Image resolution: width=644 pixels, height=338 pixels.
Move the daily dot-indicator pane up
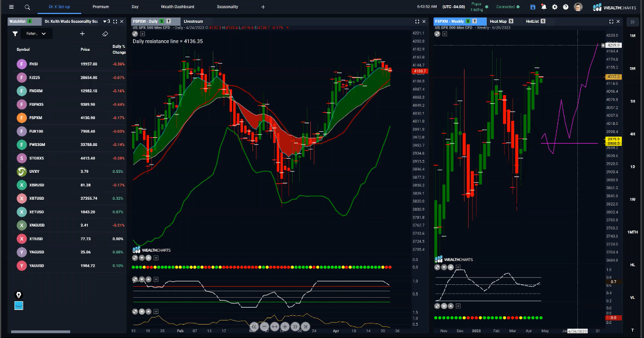[x=148, y=258]
